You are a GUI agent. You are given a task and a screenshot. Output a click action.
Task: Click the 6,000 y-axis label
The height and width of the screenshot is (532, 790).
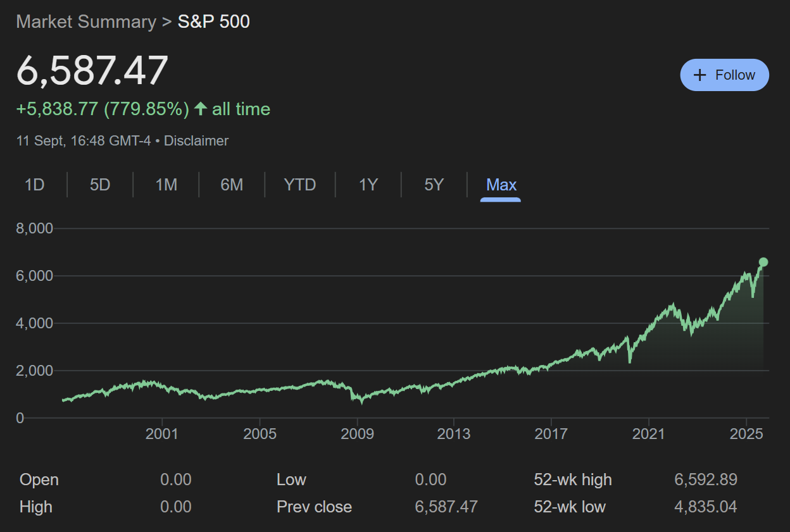click(x=34, y=276)
